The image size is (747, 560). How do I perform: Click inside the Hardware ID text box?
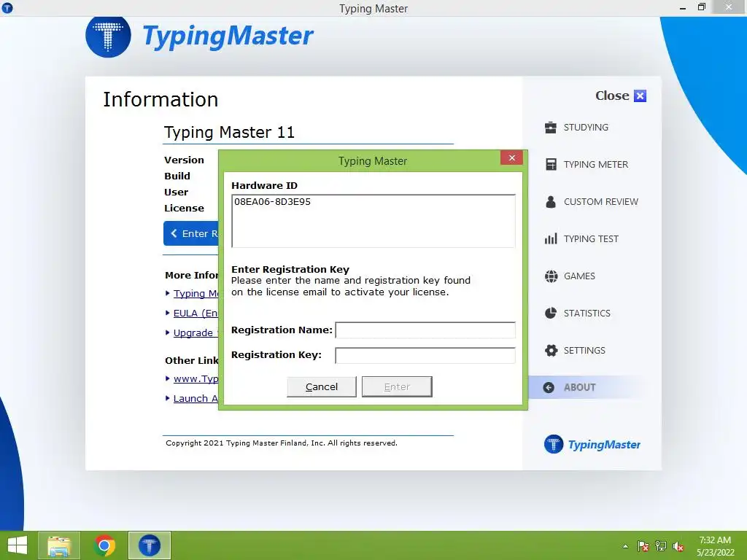point(373,221)
